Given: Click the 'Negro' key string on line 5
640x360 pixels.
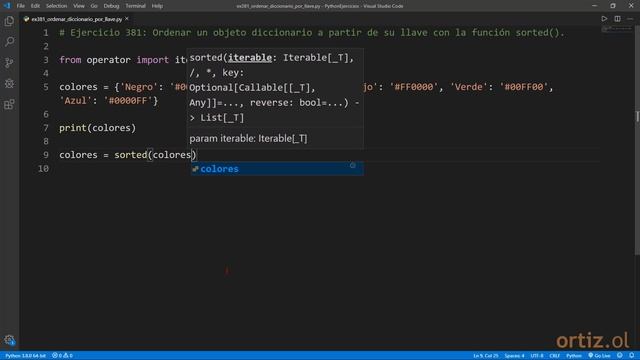Looking at the screenshot, I should point(139,87).
